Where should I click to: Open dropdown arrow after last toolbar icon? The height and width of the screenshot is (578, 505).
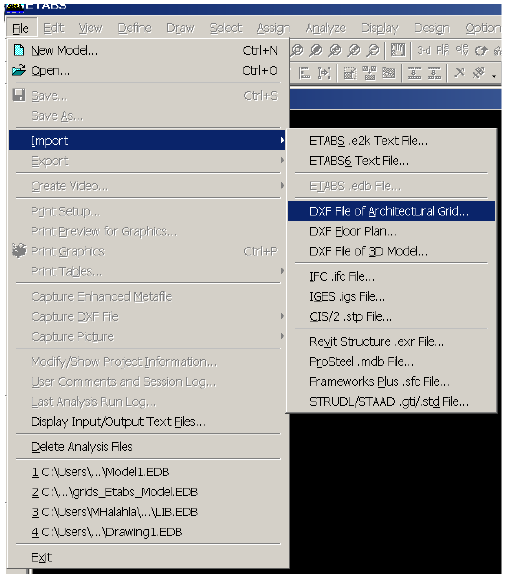[494, 76]
